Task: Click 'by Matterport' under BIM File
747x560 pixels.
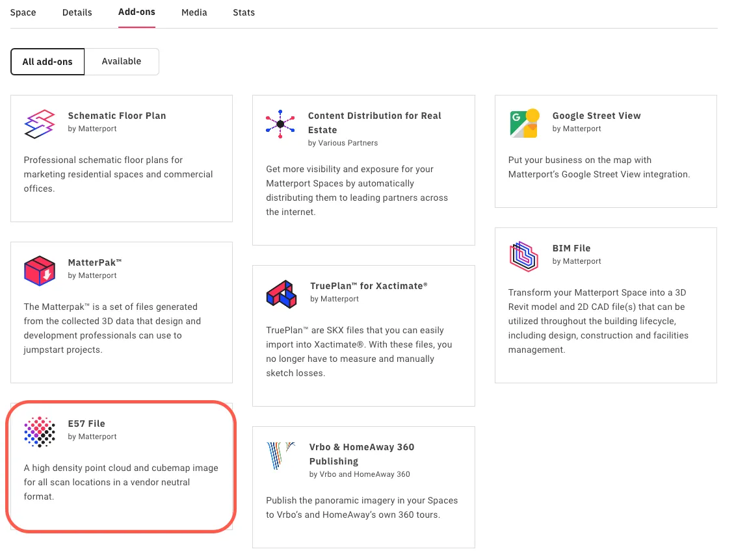Action: pos(577,261)
